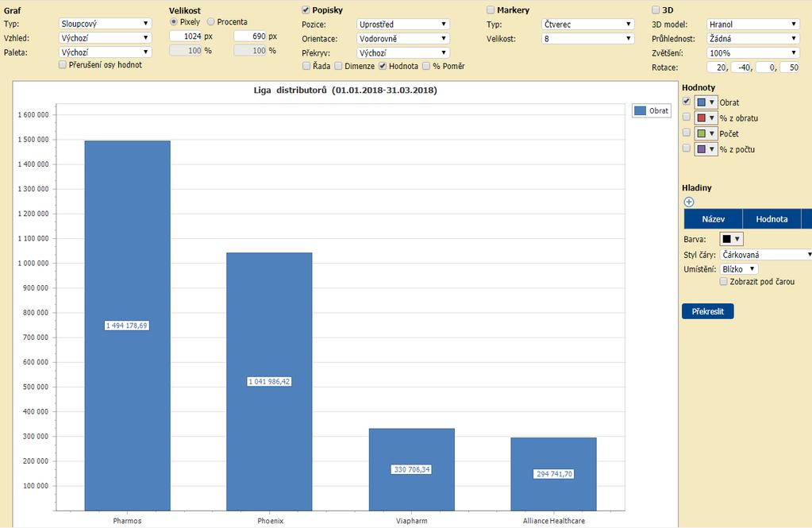The width and height of the screenshot is (812, 528).
Task: Select the Pixely radio button
Action: coord(174,21)
